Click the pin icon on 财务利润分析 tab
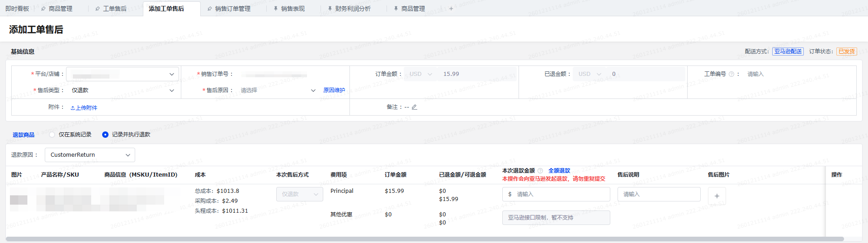 point(330,9)
